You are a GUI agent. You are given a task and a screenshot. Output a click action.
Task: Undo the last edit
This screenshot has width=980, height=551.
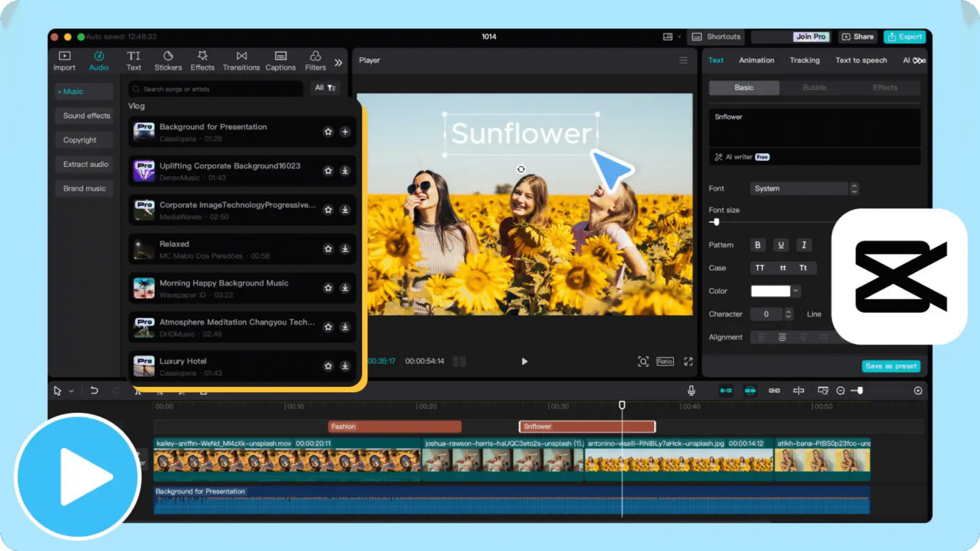(x=95, y=391)
